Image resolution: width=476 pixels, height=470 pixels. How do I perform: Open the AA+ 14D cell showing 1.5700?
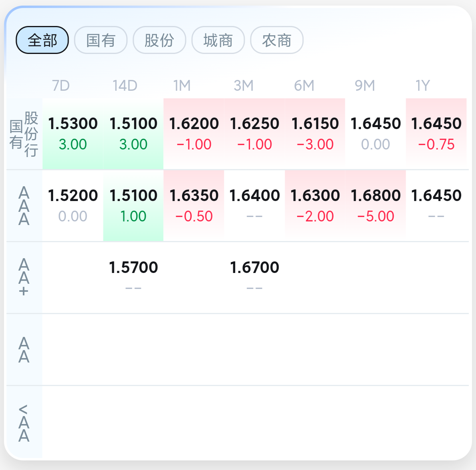point(133,278)
